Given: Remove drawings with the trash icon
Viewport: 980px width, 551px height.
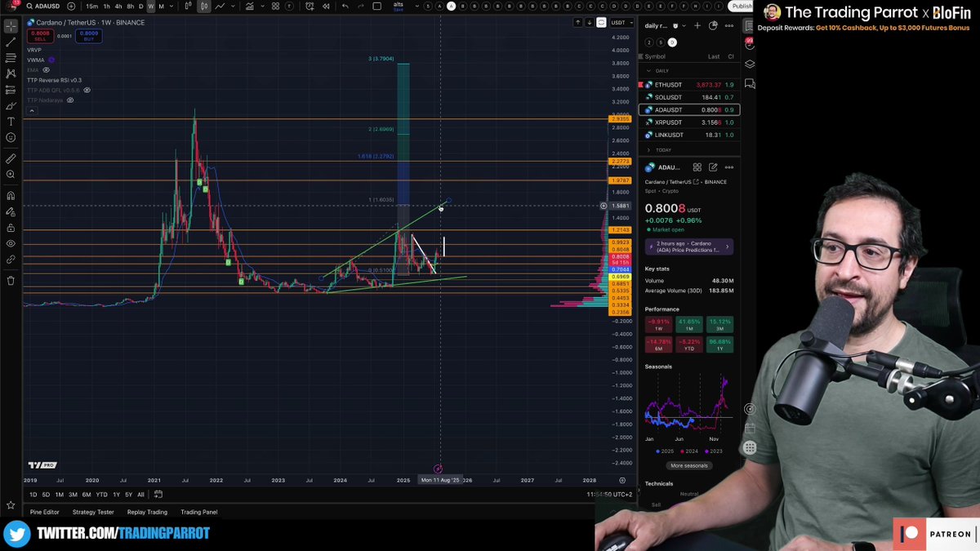Looking at the screenshot, I should [x=11, y=280].
